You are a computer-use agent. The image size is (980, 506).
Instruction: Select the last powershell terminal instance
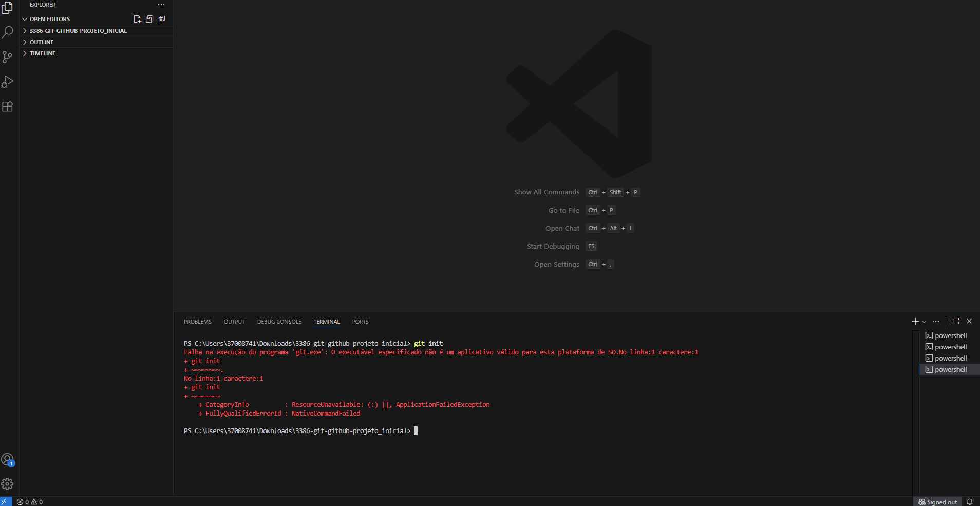pyautogui.click(x=950, y=369)
